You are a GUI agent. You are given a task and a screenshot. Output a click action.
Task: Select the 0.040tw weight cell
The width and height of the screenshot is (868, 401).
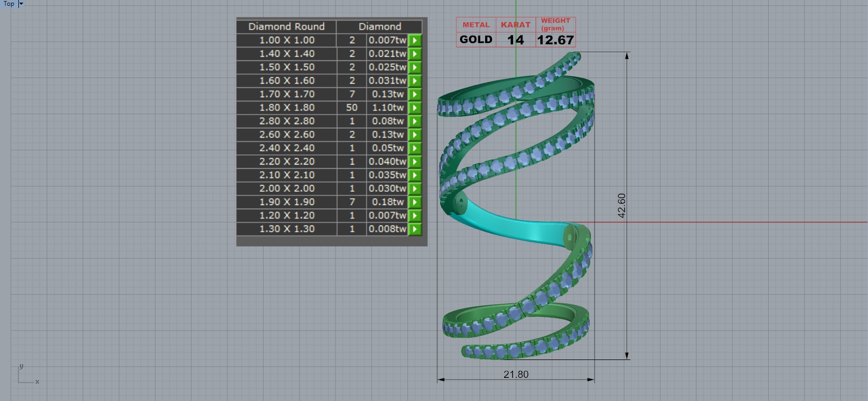pyautogui.click(x=388, y=162)
